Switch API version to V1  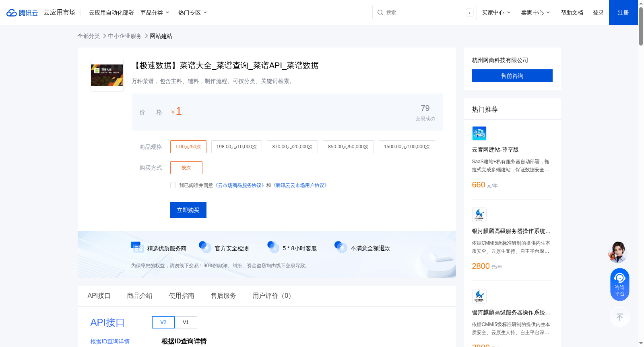tap(186, 322)
